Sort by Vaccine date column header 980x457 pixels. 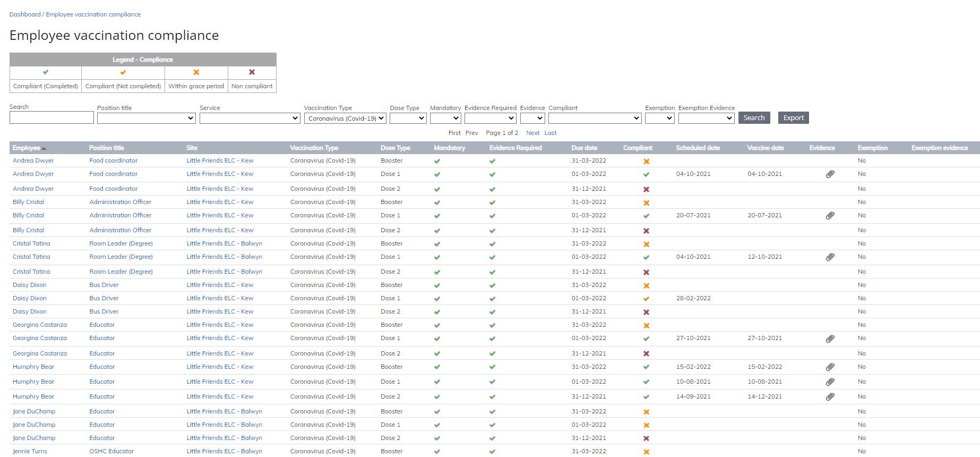click(766, 148)
